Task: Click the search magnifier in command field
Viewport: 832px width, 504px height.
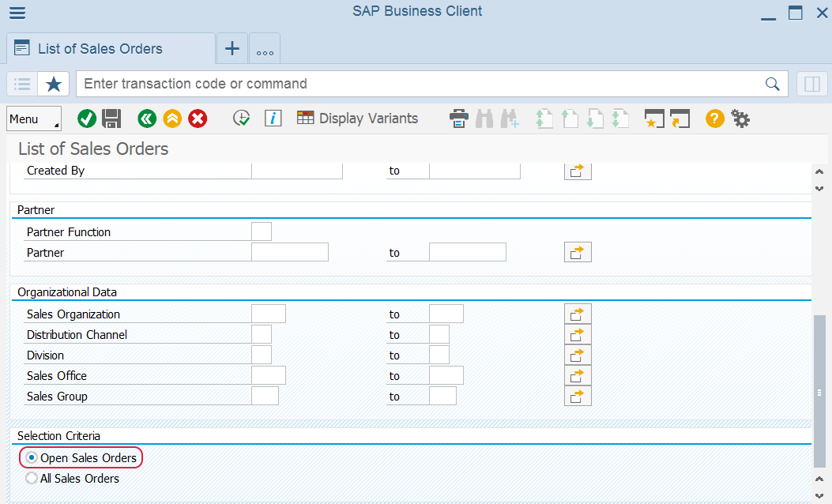Action: coord(773,84)
